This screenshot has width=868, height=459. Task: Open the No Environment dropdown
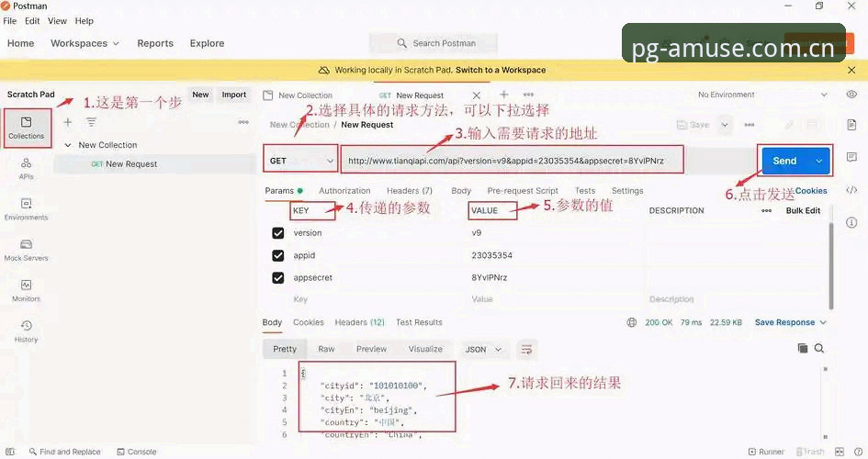pyautogui.click(x=762, y=95)
